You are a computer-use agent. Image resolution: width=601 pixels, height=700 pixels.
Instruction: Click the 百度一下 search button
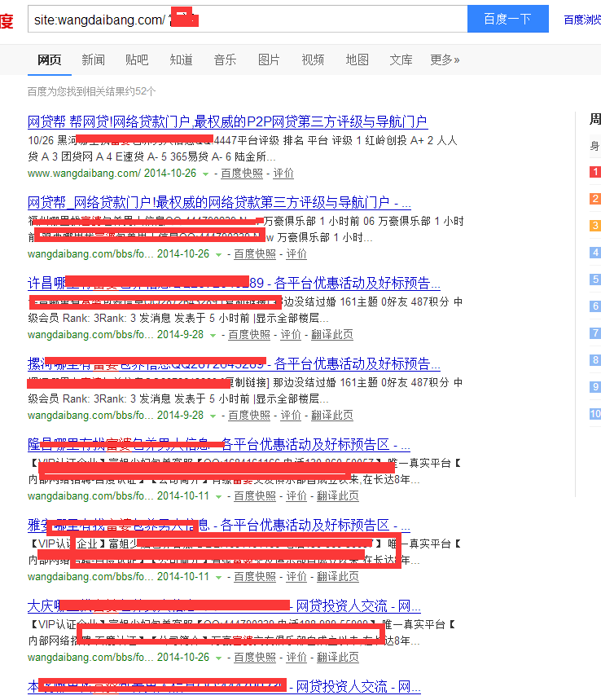tap(507, 20)
